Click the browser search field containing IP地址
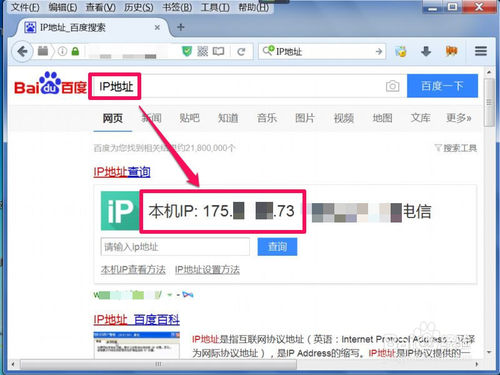The width and height of the screenshot is (500, 375). tap(322, 51)
